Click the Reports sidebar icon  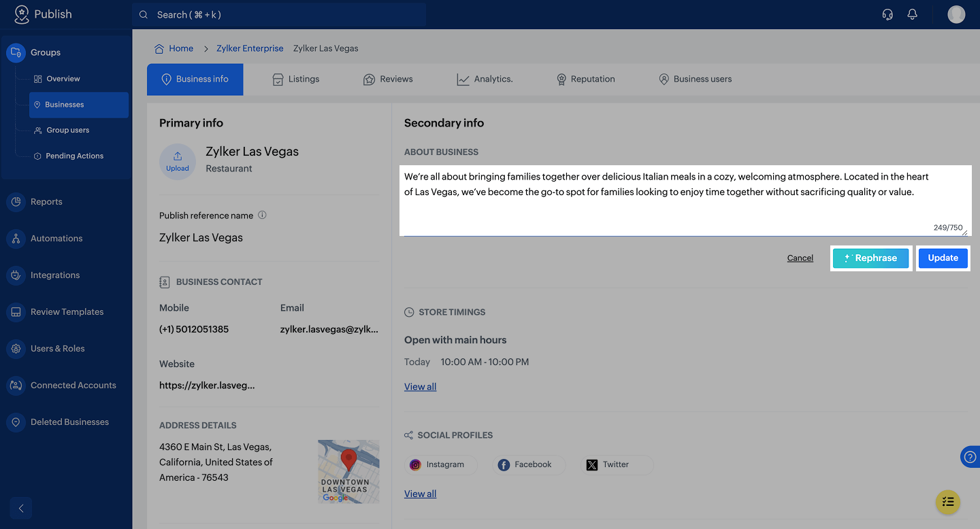tap(16, 202)
